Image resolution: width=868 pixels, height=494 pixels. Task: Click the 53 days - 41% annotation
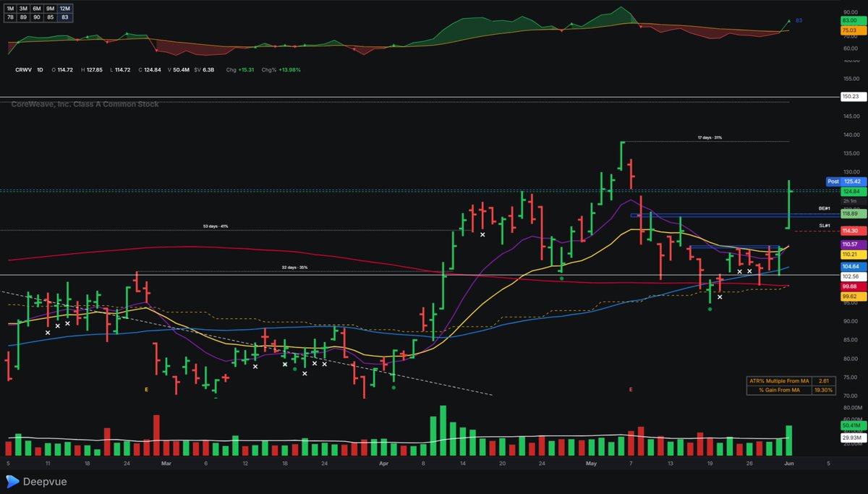pos(216,226)
